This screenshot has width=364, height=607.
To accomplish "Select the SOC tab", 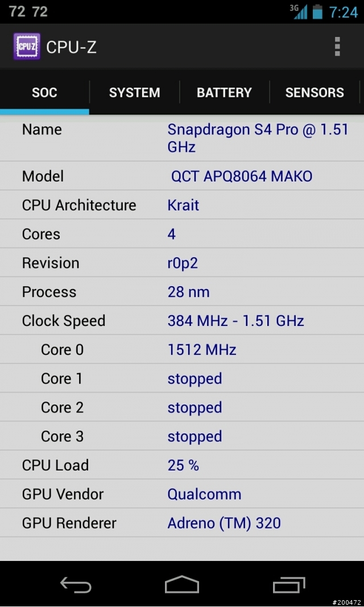I will [44, 92].
